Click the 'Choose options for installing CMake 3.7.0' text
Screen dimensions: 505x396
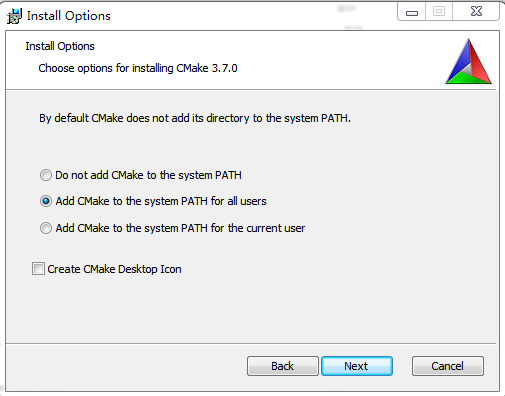138,68
